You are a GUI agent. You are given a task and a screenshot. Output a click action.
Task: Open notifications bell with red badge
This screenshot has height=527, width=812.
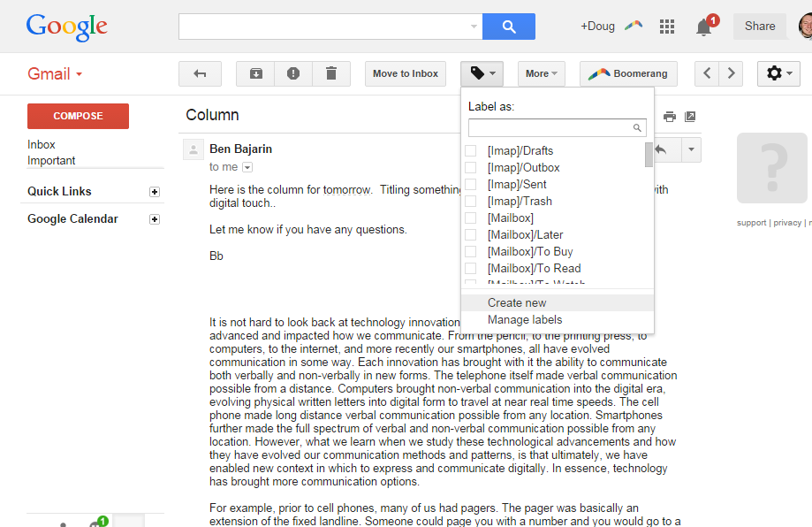704,27
